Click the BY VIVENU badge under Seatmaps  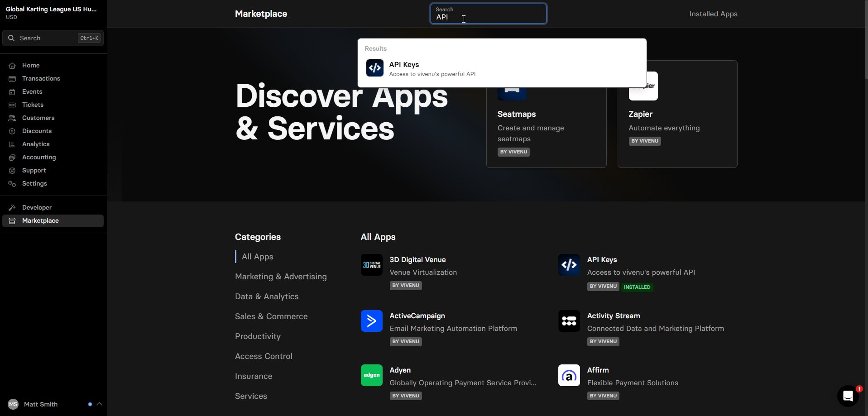513,152
